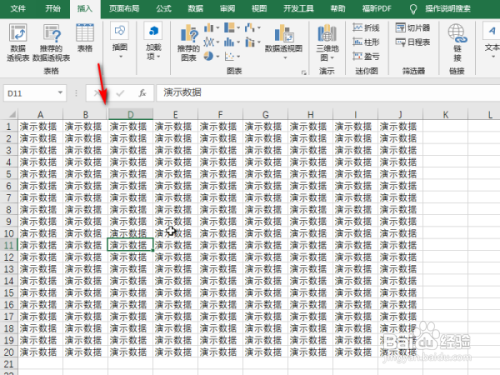The width and height of the screenshot is (500, 375).
Task: Click cell A1 containing 演示数据
Action: (40, 126)
